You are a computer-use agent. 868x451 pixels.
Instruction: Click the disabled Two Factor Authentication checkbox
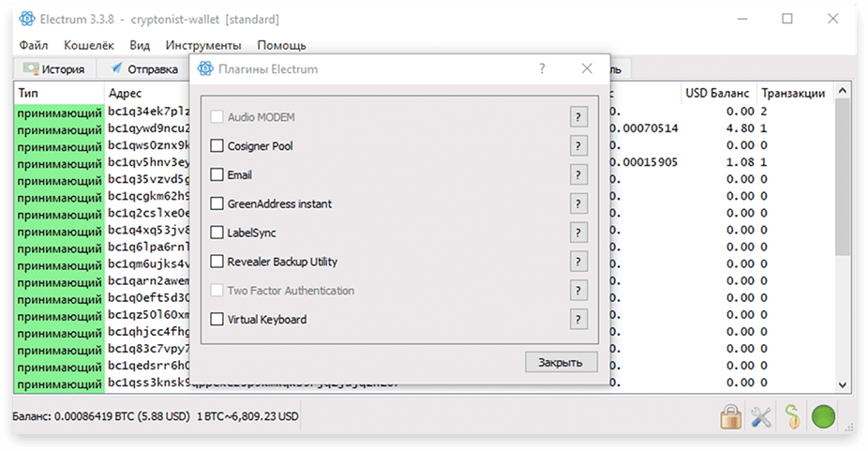click(x=217, y=291)
